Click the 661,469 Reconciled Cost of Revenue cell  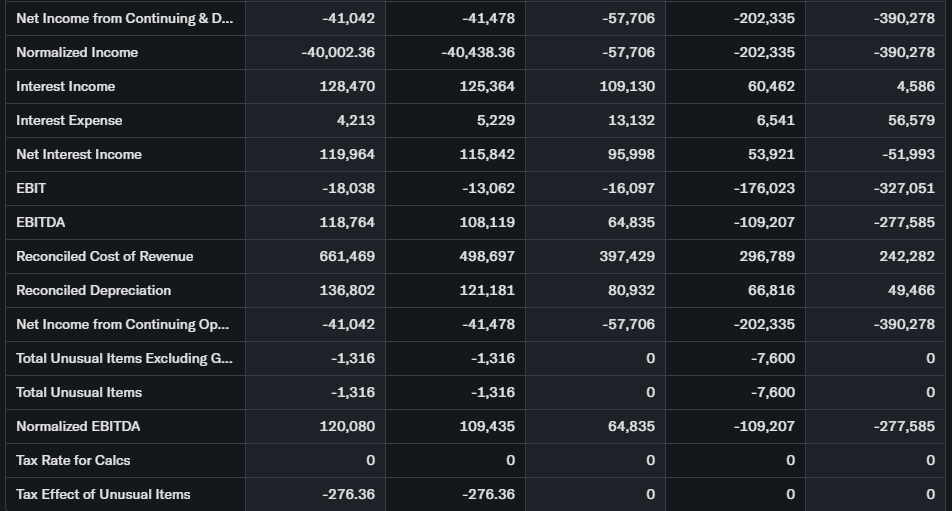347,256
